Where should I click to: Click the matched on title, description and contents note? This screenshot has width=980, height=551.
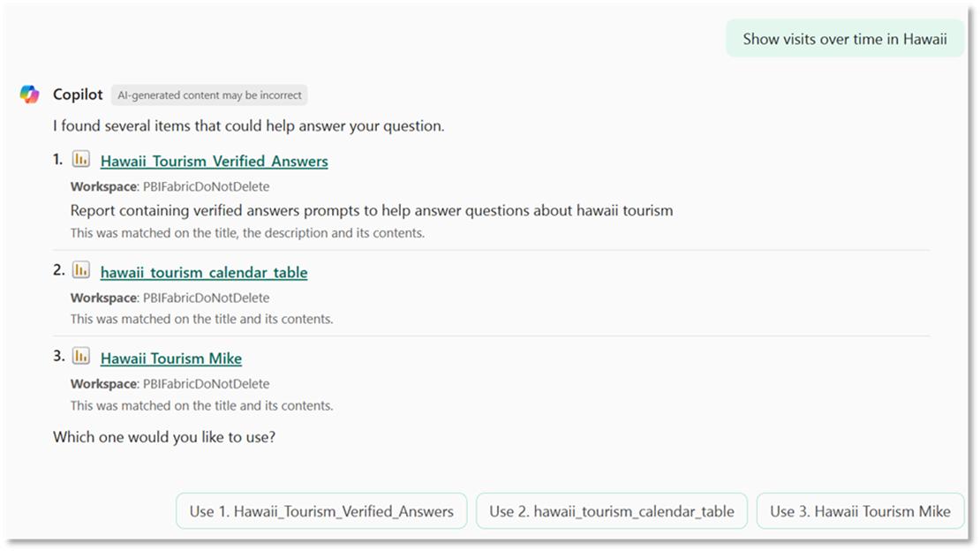(x=247, y=232)
